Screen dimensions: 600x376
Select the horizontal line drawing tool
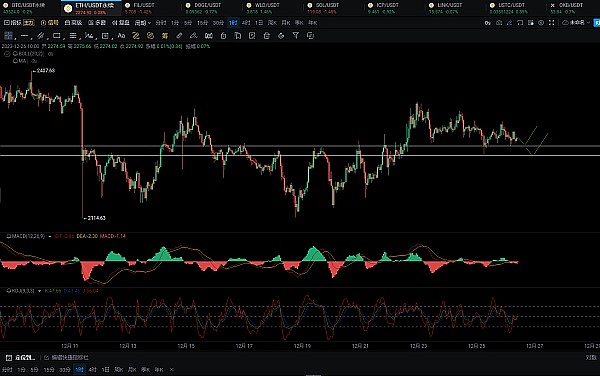coord(24,36)
